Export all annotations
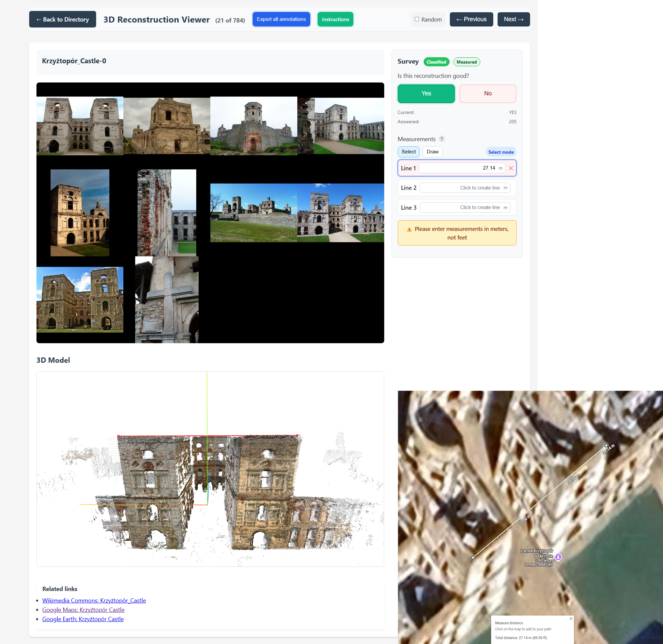663x644 pixels. pos(281,19)
